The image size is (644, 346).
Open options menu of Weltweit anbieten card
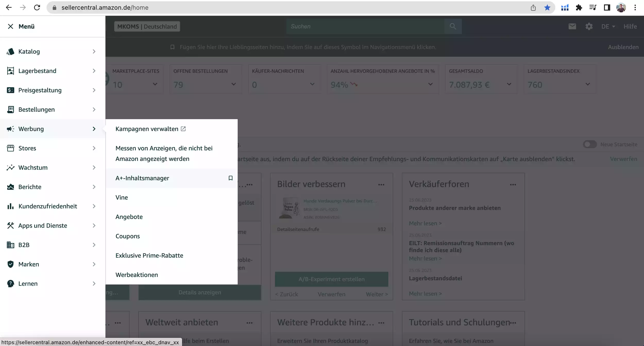click(x=249, y=323)
